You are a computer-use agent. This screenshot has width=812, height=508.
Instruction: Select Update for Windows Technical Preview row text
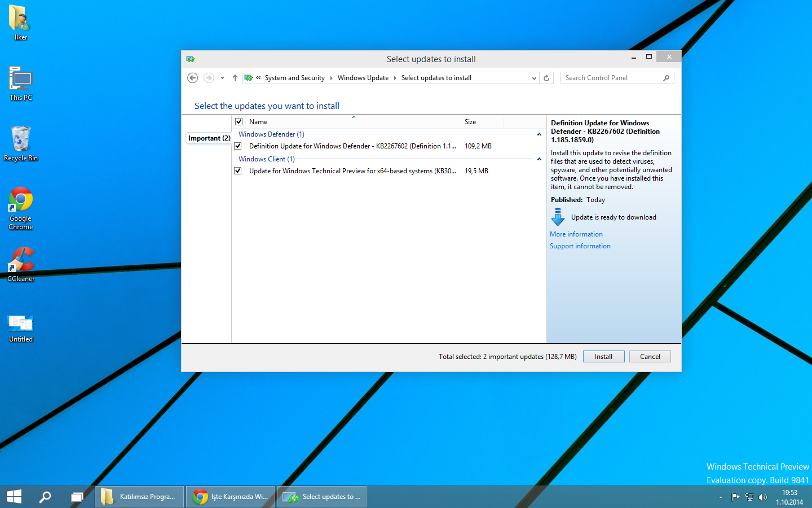353,171
